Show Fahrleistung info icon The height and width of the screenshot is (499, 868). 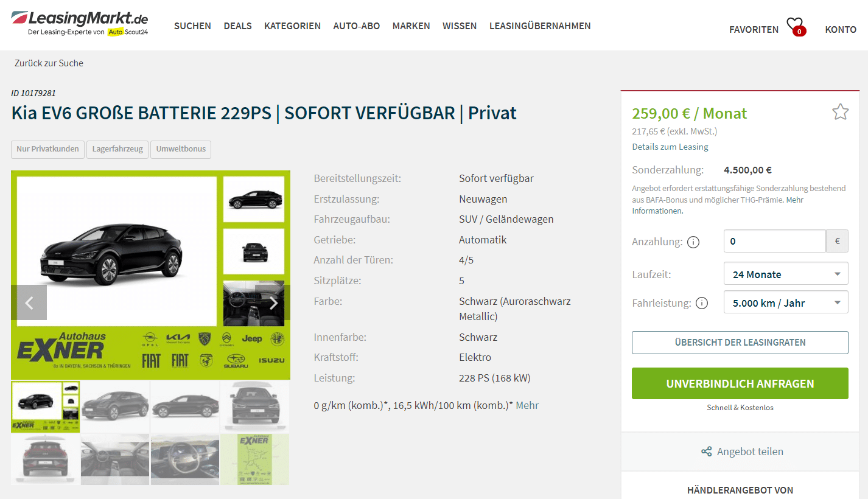coord(702,303)
